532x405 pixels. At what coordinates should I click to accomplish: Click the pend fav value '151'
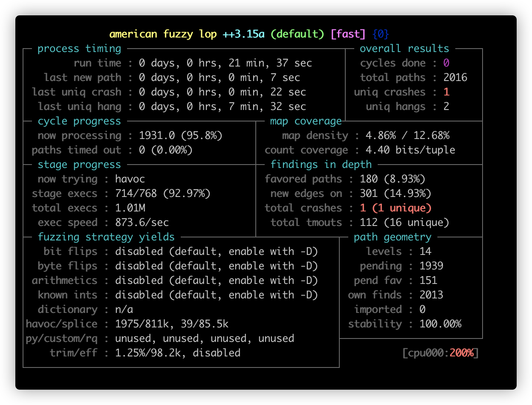click(x=428, y=281)
